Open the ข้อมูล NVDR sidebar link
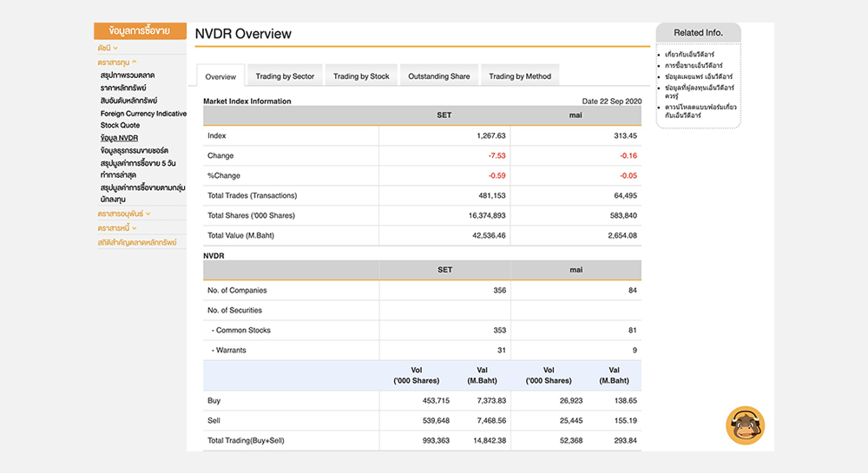868x473 pixels. pos(119,138)
